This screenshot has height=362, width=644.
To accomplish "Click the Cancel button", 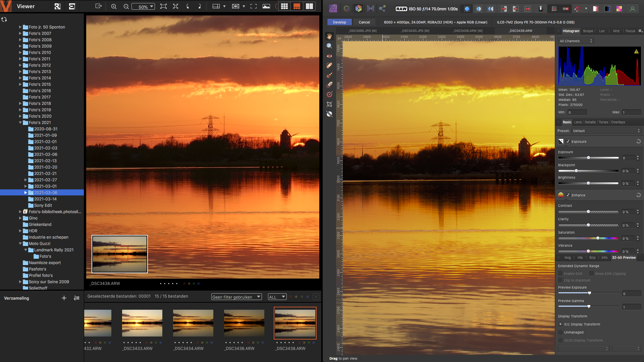I will point(364,22).
